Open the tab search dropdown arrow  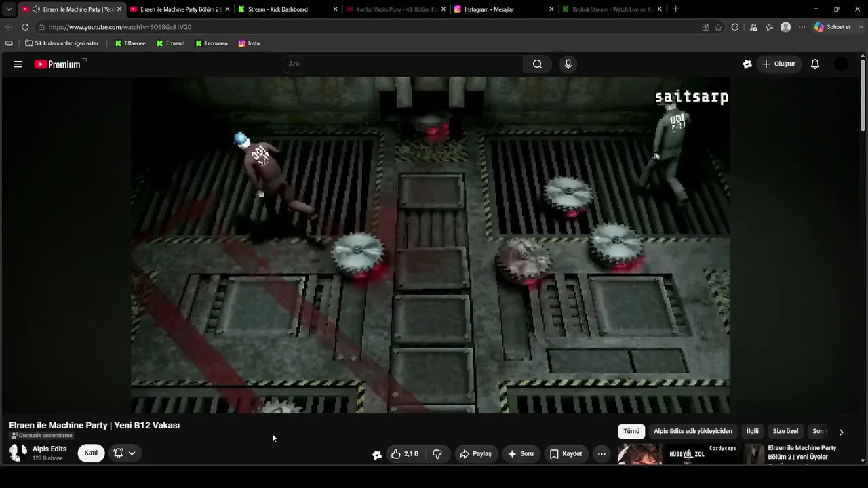[9, 9]
